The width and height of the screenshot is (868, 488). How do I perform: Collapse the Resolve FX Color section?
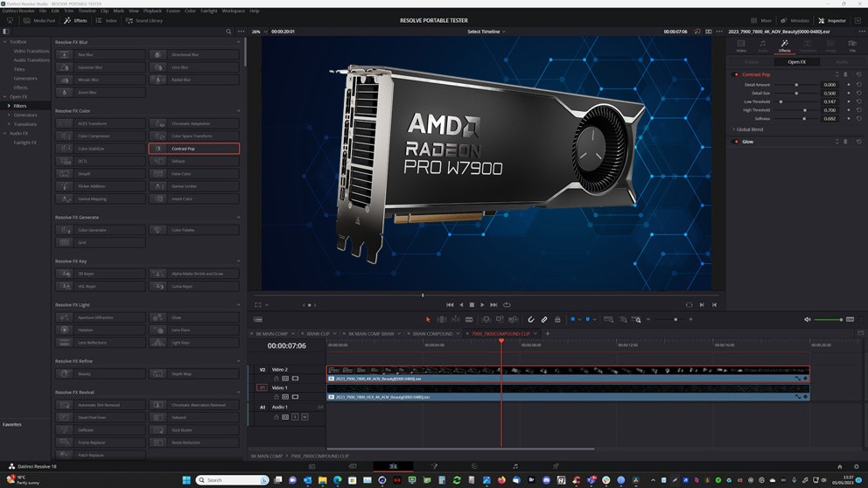tap(239, 111)
